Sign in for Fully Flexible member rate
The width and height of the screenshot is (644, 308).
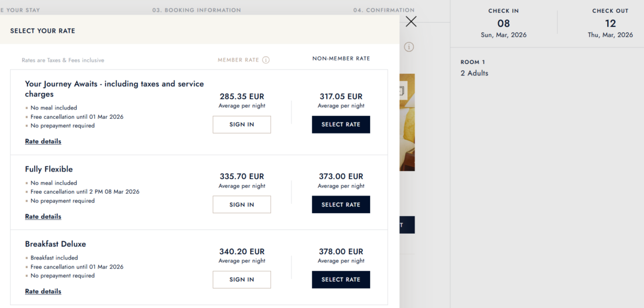(242, 204)
